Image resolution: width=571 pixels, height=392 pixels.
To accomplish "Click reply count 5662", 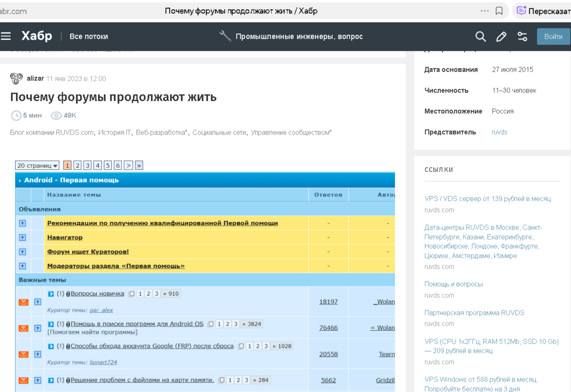I will 328,380.
